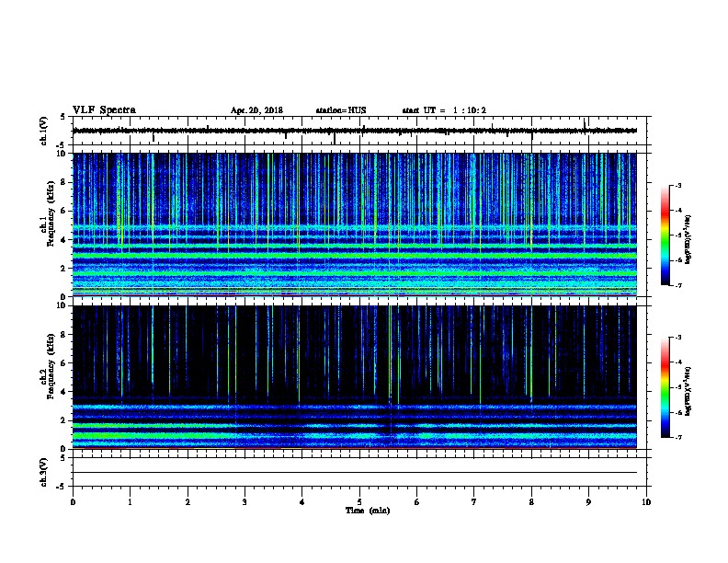Click the ch.1 "Frequency (kHz)" axis label

51,213
